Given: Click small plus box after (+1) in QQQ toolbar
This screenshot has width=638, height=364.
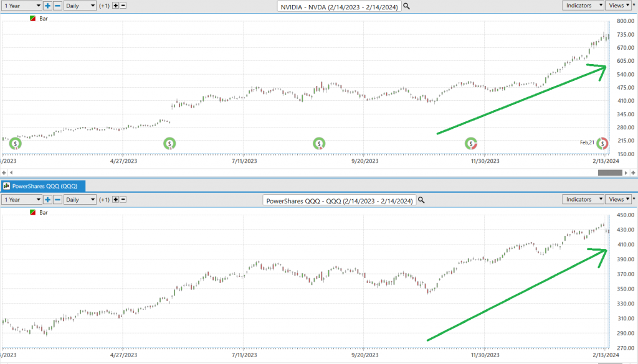Looking at the screenshot, I should tap(115, 200).
